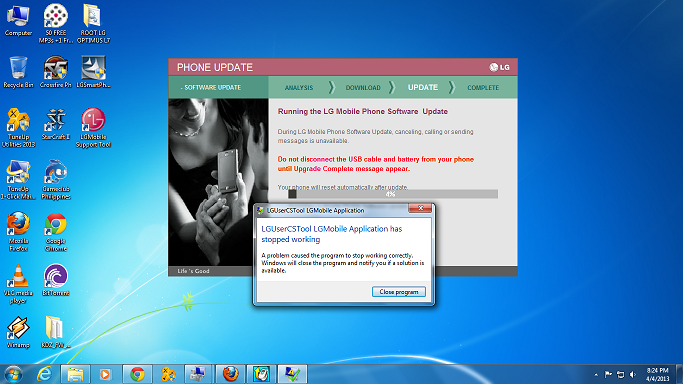Click the 4% update progress bar

(x=393, y=194)
